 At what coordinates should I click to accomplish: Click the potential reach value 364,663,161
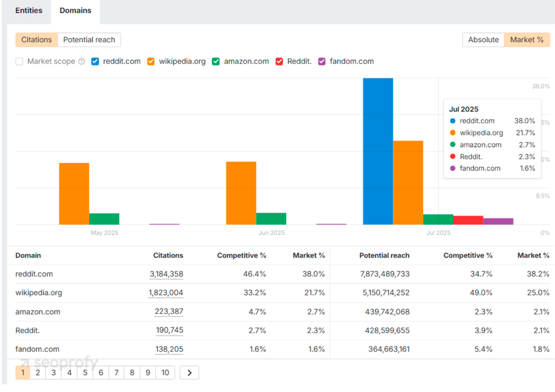pos(389,349)
